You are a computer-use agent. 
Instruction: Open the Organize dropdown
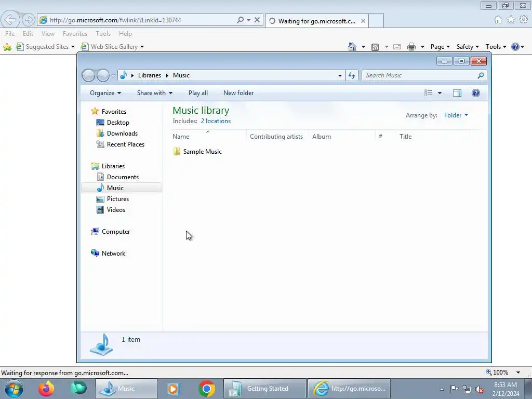pos(105,93)
